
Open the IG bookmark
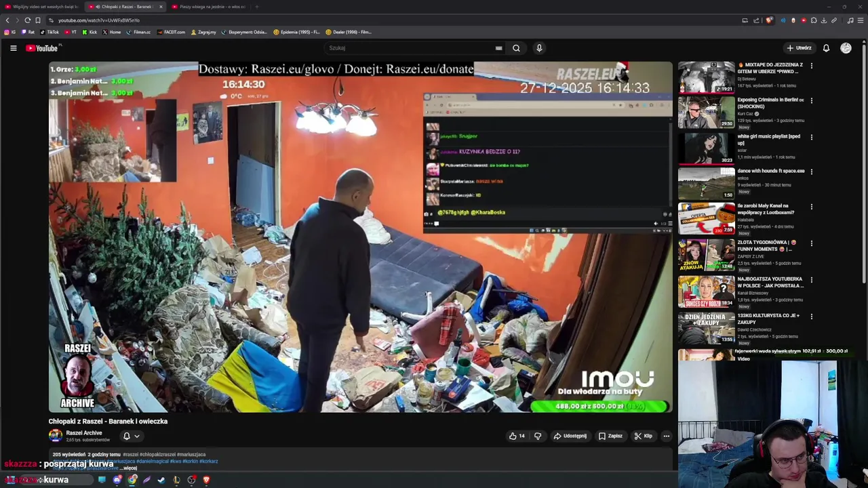tap(10, 32)
